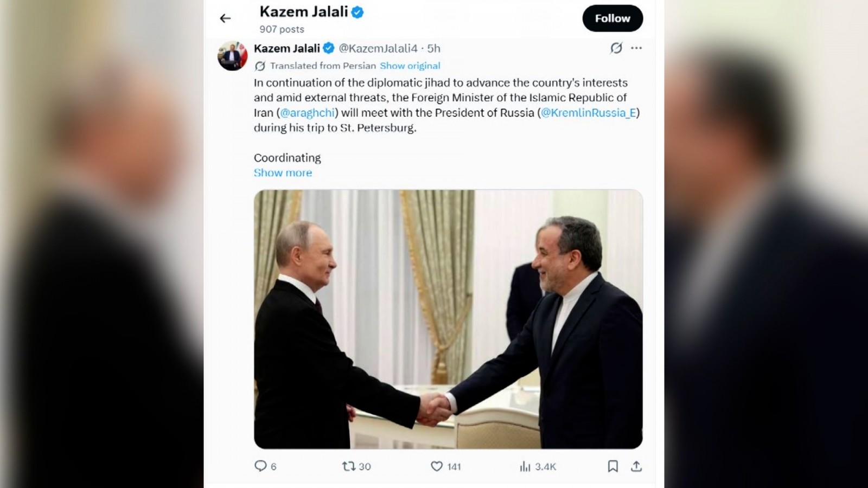
Task: Click the @KazemJalali4 username handle
Action: tap(378, 48)
